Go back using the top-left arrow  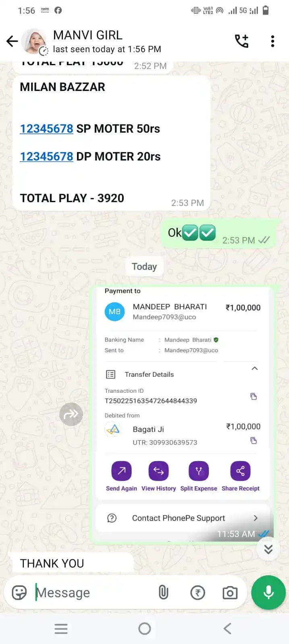click(12, 41)
